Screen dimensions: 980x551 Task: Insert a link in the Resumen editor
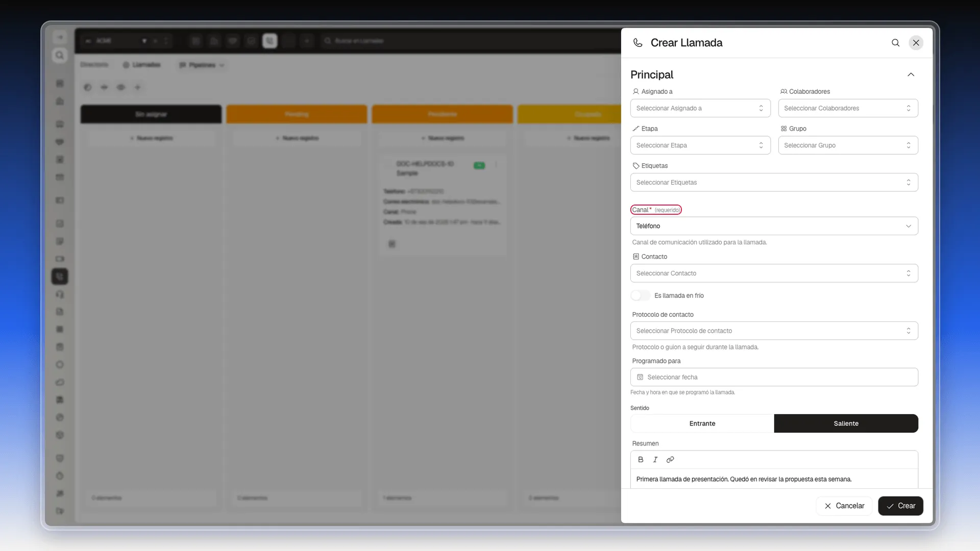(670, 460)
